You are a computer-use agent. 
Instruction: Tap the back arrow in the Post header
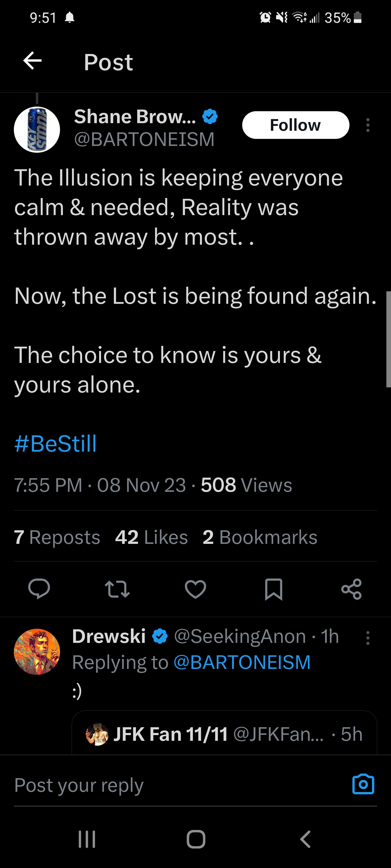(32, 61)
